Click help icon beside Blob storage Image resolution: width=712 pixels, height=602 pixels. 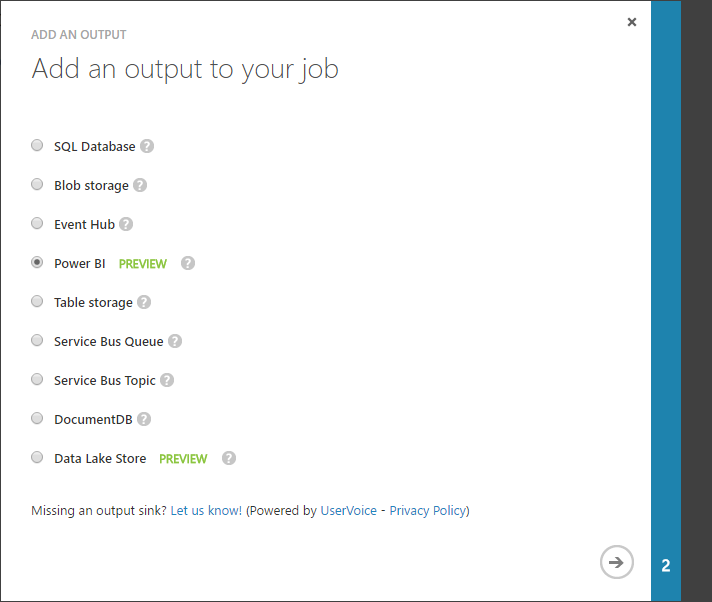(140, 185)
